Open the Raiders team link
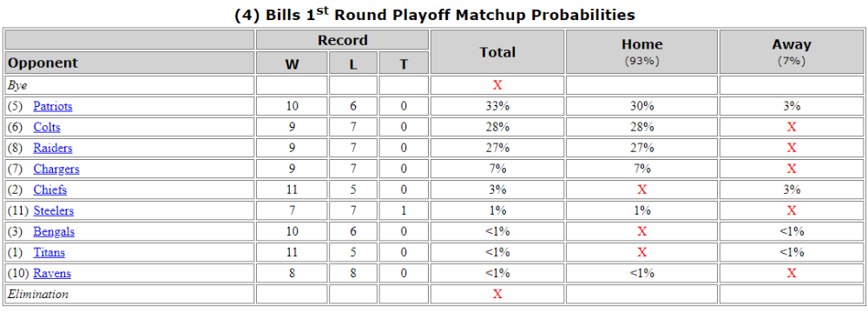The height and width of the screenshot is (319, 868). pos(53,148)
